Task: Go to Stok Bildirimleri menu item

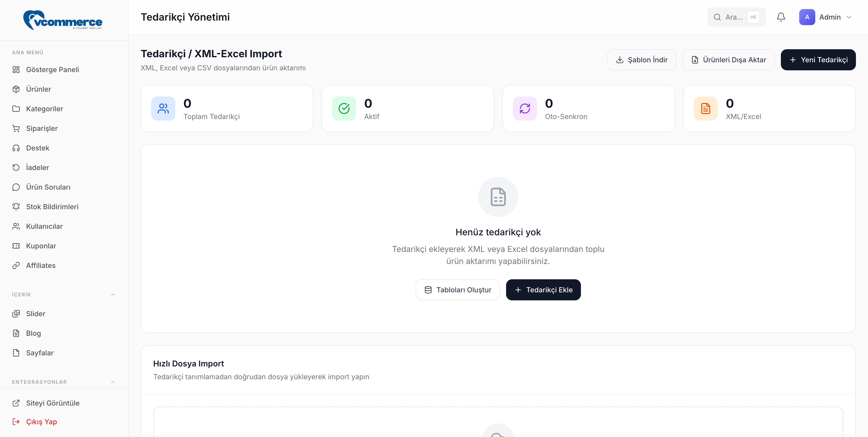Action: [x=52, y=206]
